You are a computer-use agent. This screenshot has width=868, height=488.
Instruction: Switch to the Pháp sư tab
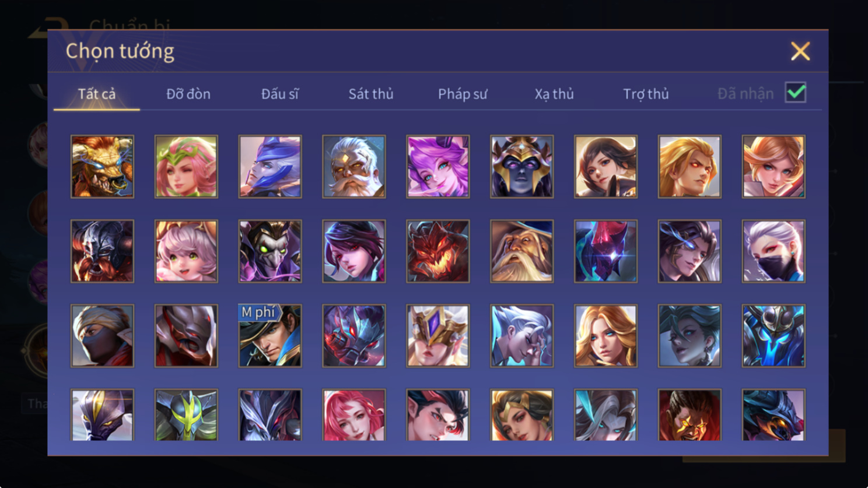tap(463, 94)
